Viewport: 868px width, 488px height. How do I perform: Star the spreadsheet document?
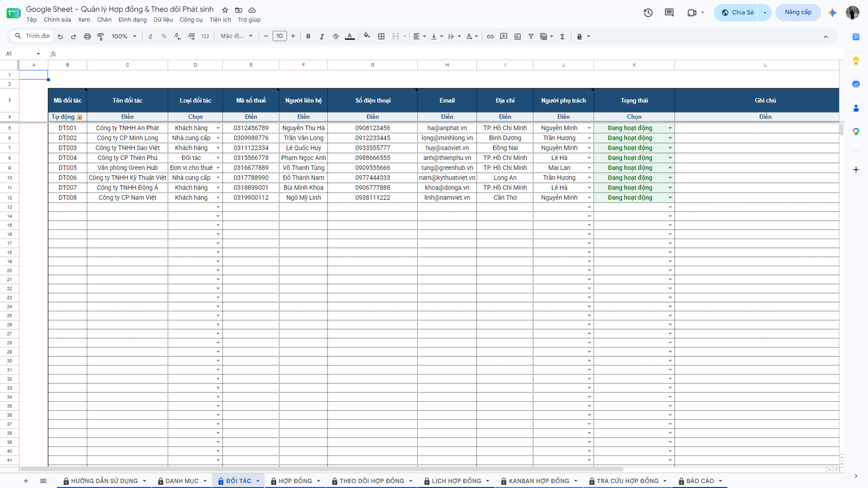point(225,10)
